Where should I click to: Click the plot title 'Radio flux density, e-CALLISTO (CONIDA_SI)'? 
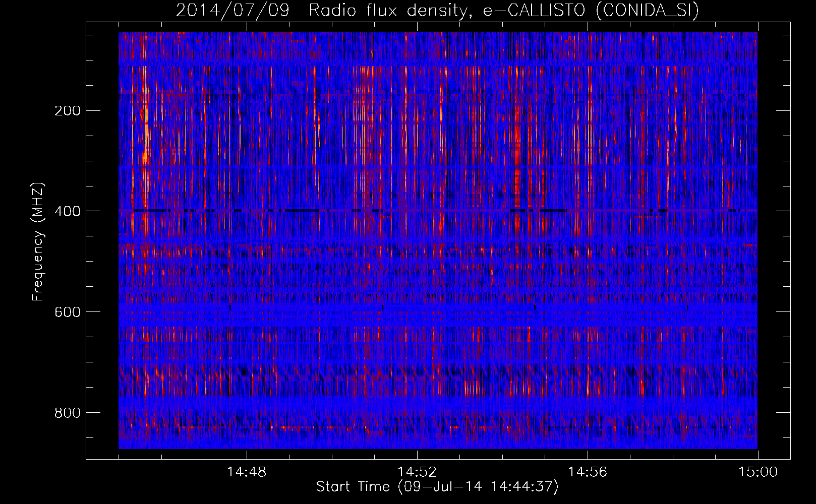pos(504,11)
